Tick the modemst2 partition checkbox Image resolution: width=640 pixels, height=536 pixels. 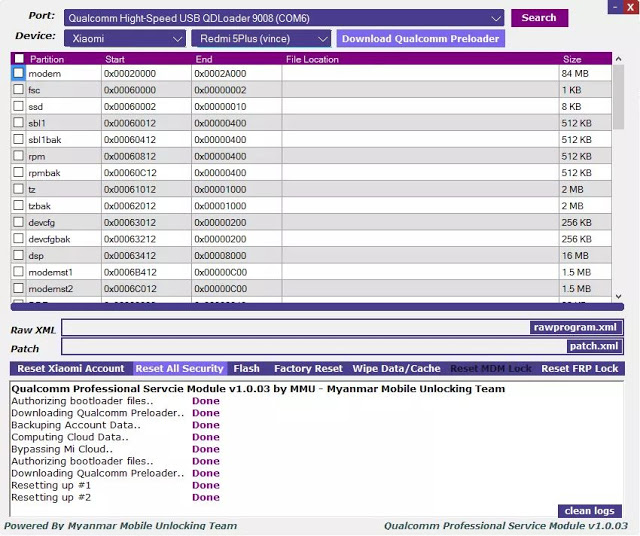(x=18, y=288)
